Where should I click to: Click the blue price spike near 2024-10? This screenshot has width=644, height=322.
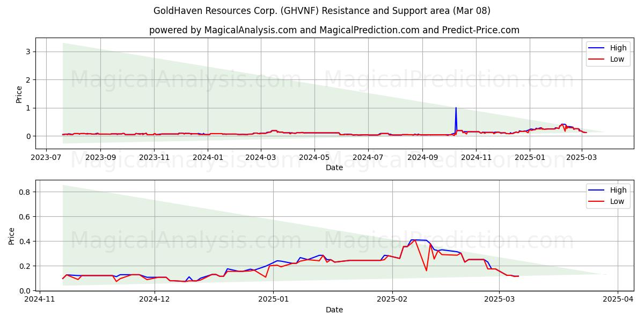click(x=456, y=120)
